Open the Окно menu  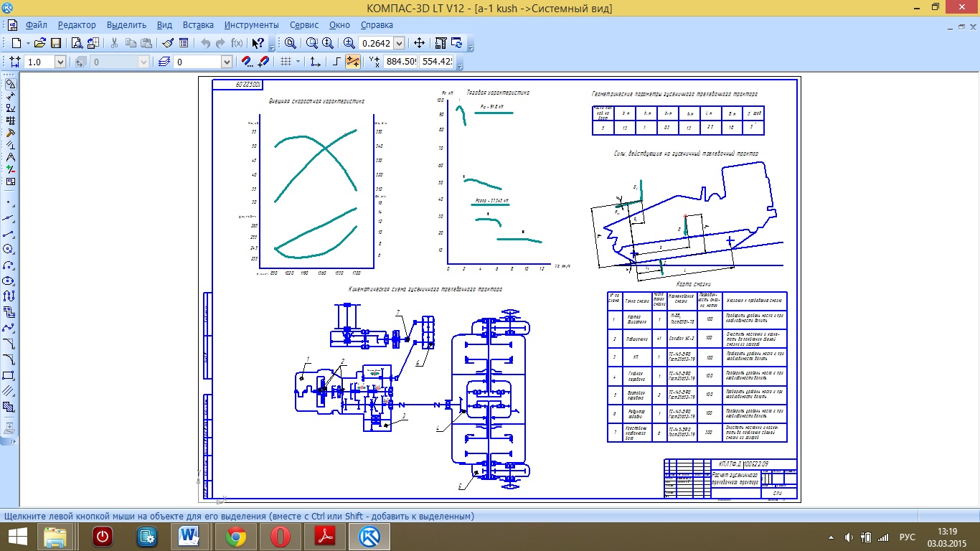pos(340,24)
